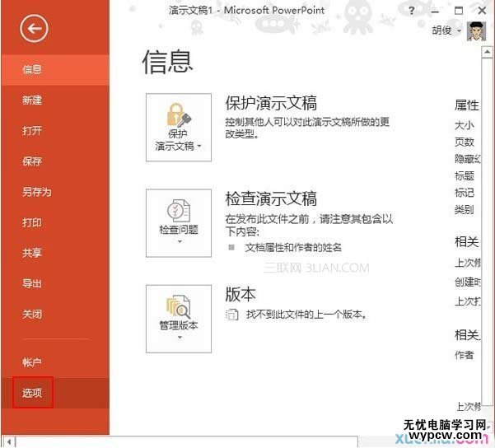Image resolution: width=495 pixels, height=448 pixels.
Task: Click the 属性 heading
Action: click(x=467, y=105)
